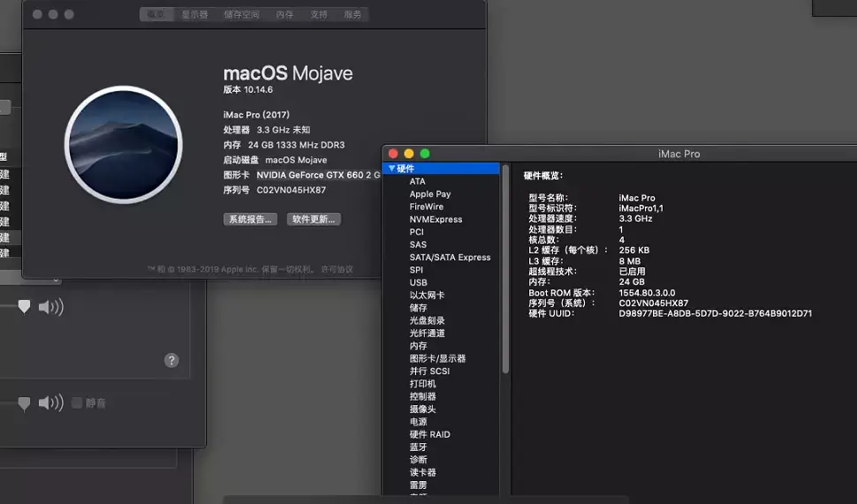Select 以太网卡 entry

(427, 295)
